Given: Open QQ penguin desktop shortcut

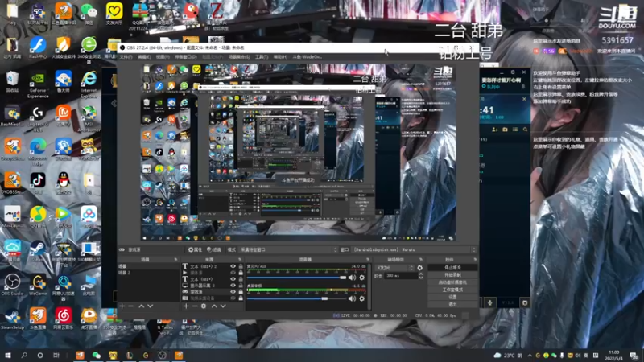Looking at the screenshot, I should [64, 183].
